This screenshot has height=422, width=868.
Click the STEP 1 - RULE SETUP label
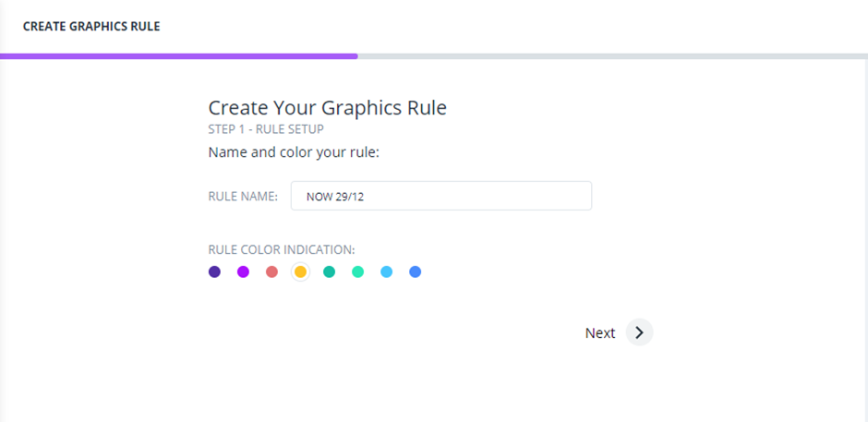point(265,129)
